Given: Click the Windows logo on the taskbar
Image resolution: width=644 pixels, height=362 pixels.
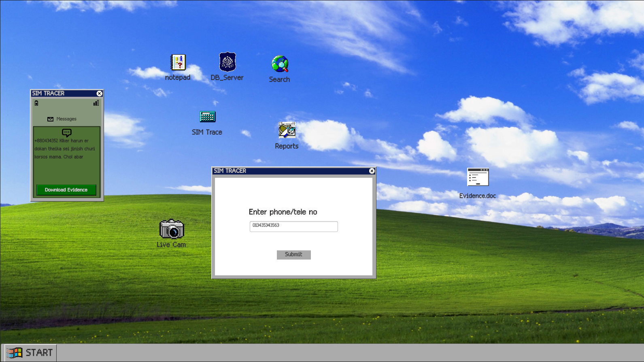Looking at the screenshot, I should coord(14,353).
